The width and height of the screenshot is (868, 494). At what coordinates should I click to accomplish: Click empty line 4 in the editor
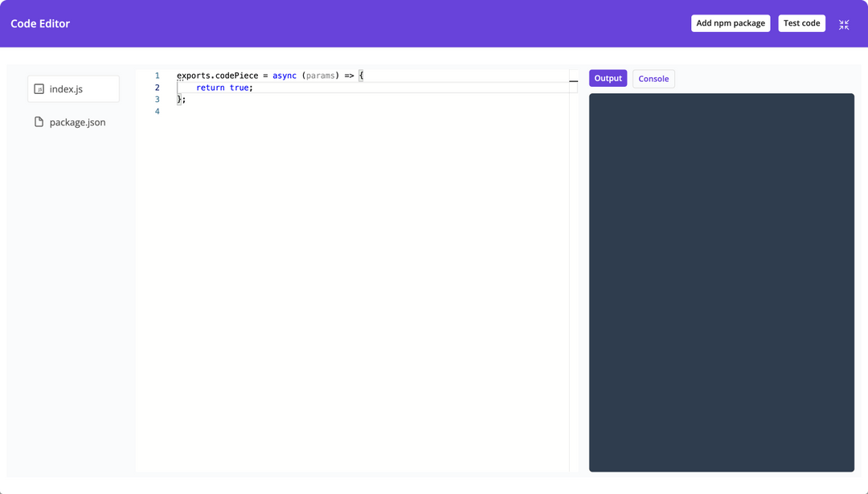tap(241, 111)
